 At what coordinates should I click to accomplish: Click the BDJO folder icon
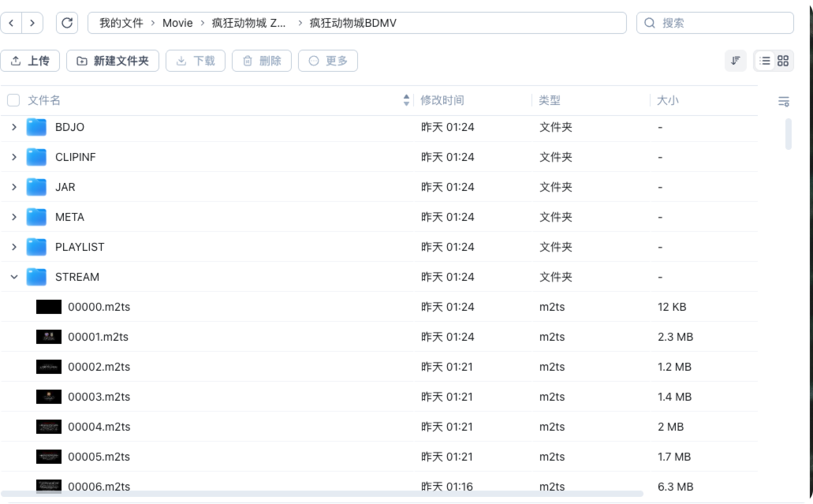point(36,127)
